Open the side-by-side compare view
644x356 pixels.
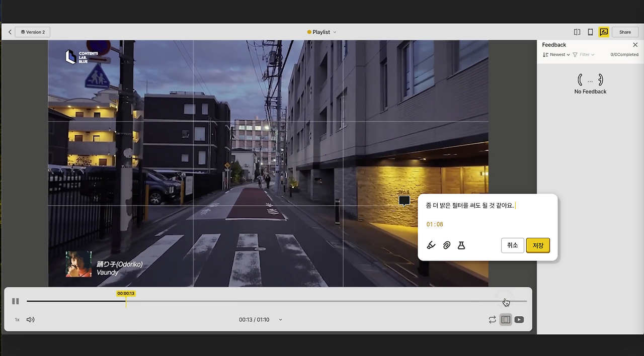point(577,32)
